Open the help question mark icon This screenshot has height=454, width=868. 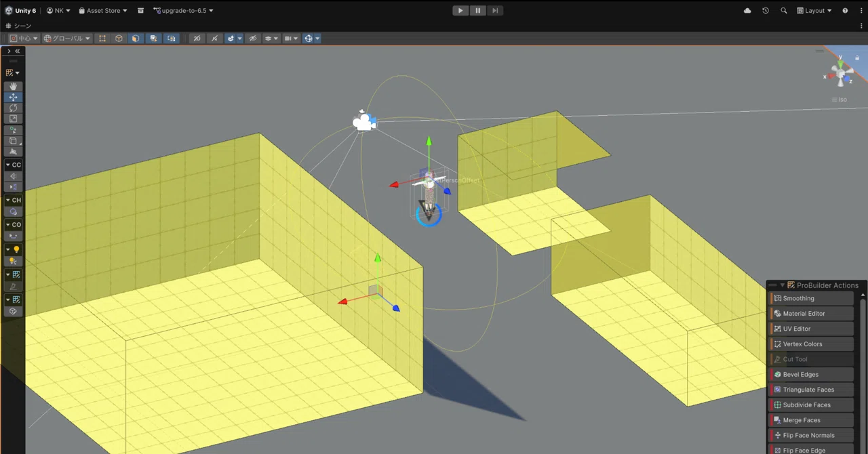click(845, 11)
